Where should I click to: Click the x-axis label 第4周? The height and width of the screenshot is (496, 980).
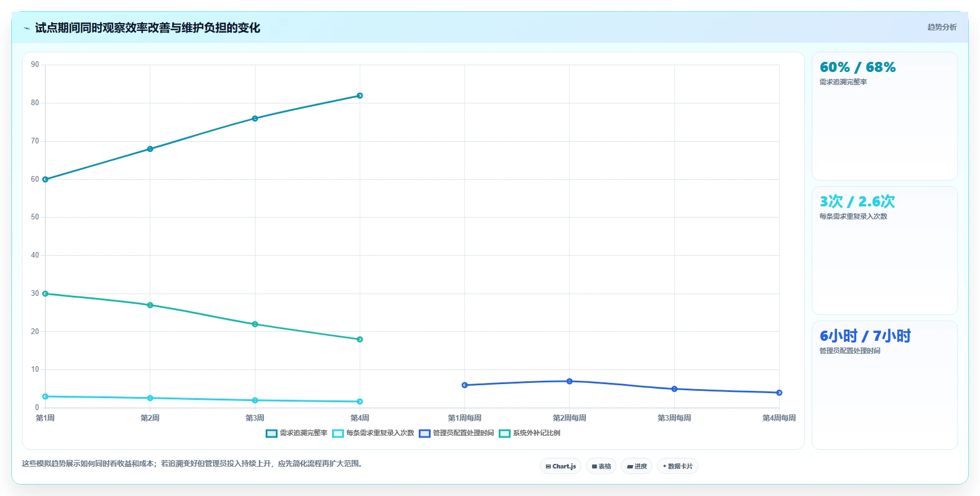(x=360, y=418)
